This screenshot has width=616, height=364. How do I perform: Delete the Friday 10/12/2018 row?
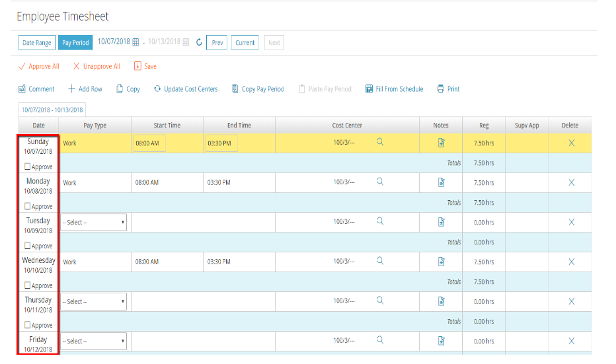coord(572,342)
